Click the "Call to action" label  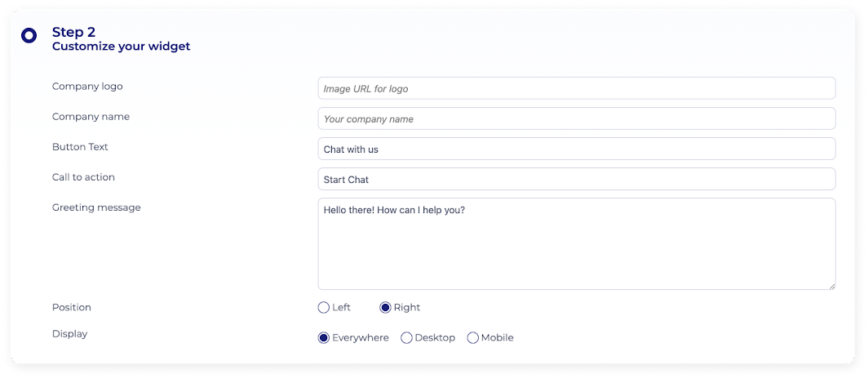[x=83, y=176]
